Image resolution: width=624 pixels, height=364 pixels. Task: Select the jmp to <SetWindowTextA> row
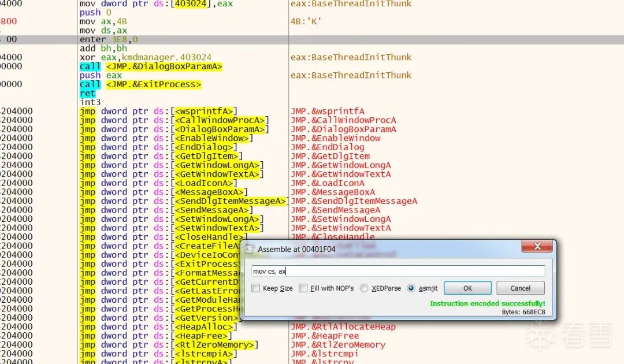pyautogui.click(x=172, y=228)
